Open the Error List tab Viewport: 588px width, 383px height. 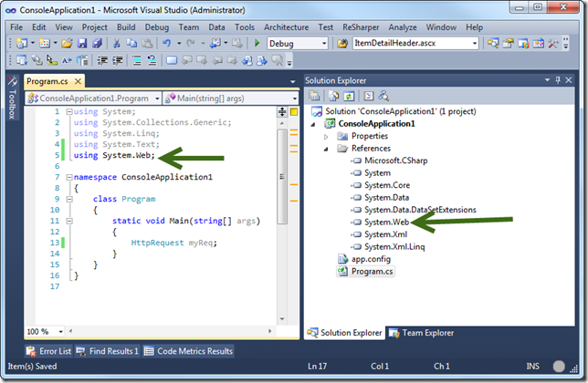tap(48, 351)
